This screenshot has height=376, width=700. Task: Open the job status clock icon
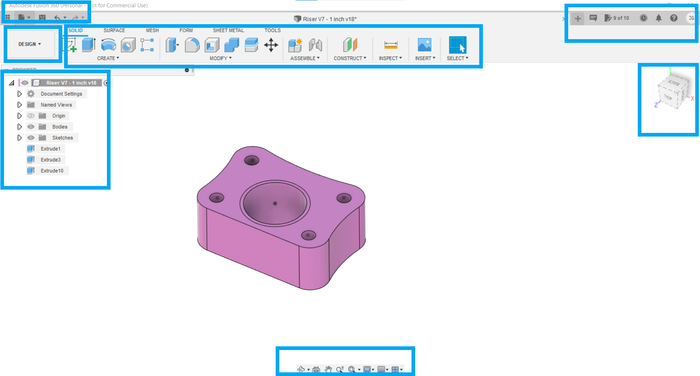click(643, 18)
